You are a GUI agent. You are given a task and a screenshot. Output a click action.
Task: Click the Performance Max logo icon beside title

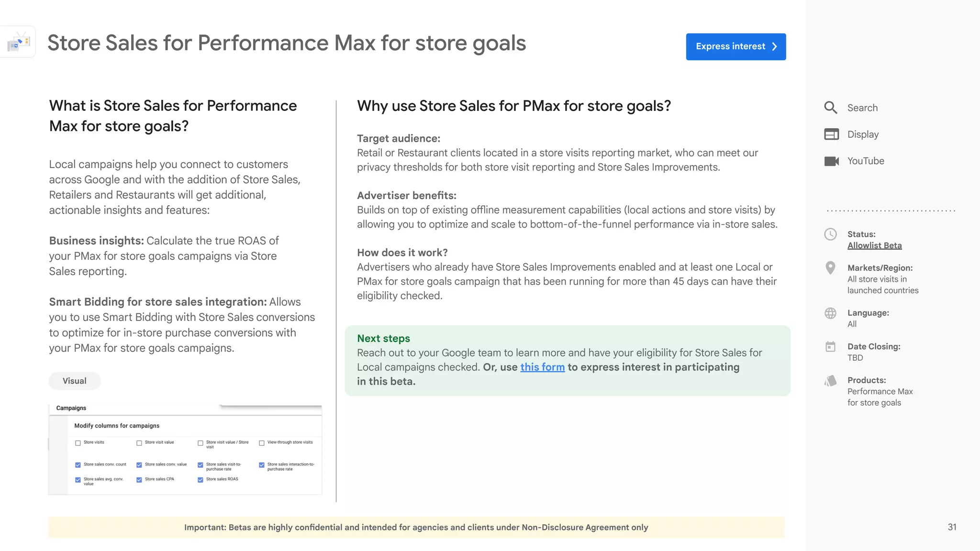point(18,42)
